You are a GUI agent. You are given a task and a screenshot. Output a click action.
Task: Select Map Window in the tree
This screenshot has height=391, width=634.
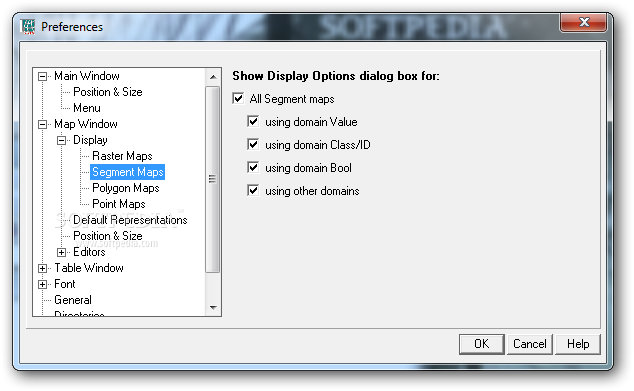tap(86, 124)
